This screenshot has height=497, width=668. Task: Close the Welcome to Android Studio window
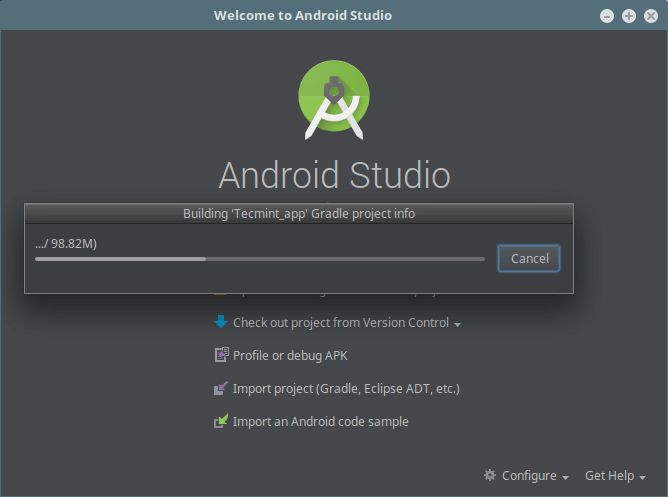coord(651,16)
